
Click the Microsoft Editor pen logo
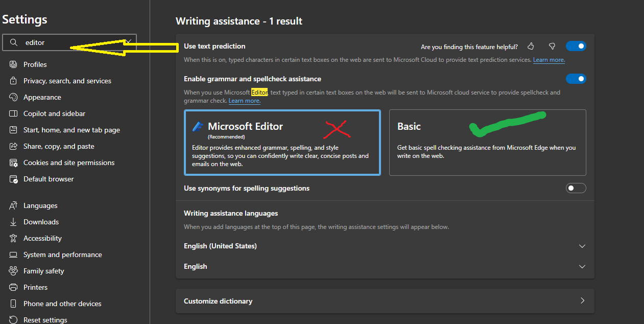(x=198, y=126)
